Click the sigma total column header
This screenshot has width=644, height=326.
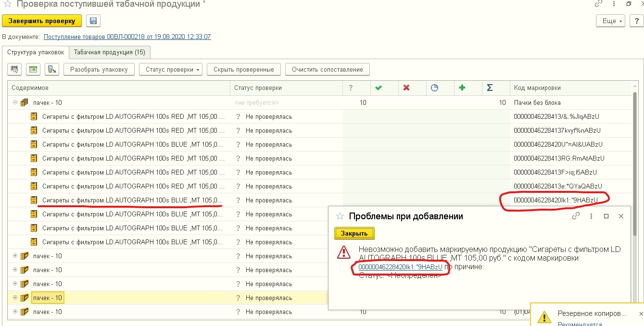490,88
